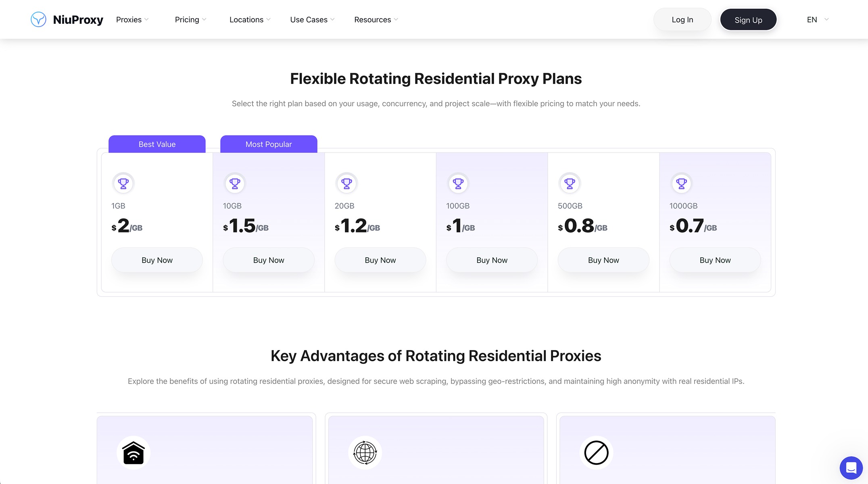Click the 10GB plan label
Screen dimensions: 868x484
click(232, 206)
